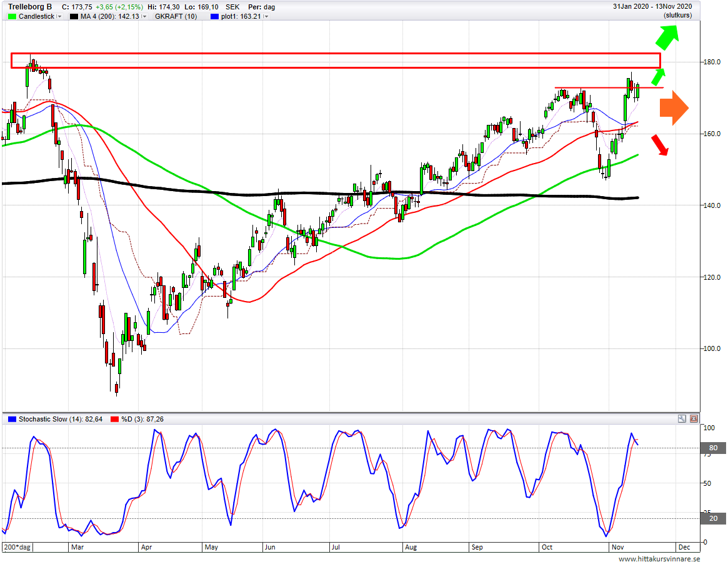Click the closing price C: 173,75
The width and height of the screenshot is (728, 562).
tap(77, 7)
